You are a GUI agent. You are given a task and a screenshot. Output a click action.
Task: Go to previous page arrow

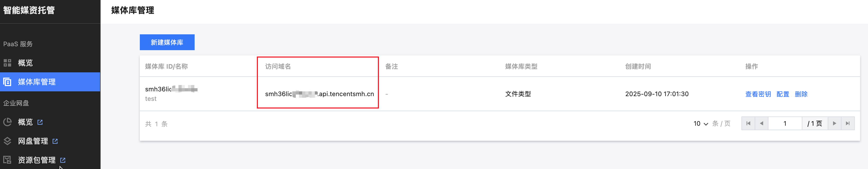coord(762,124)
